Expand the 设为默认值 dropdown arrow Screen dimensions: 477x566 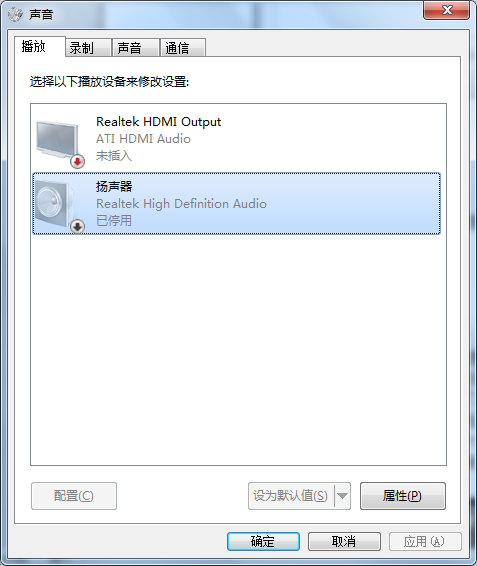point(342,496)
